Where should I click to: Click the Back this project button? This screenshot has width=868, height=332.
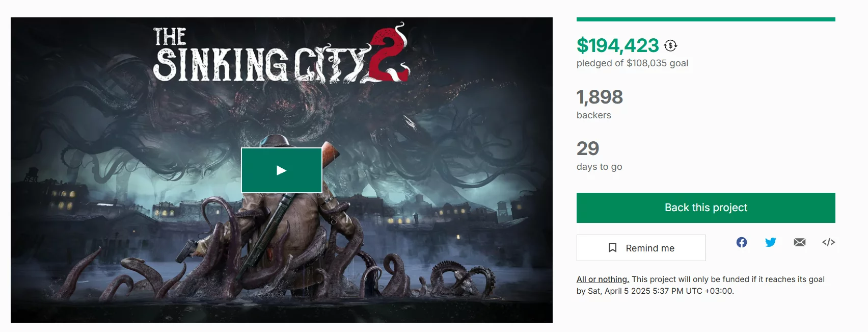706,208
